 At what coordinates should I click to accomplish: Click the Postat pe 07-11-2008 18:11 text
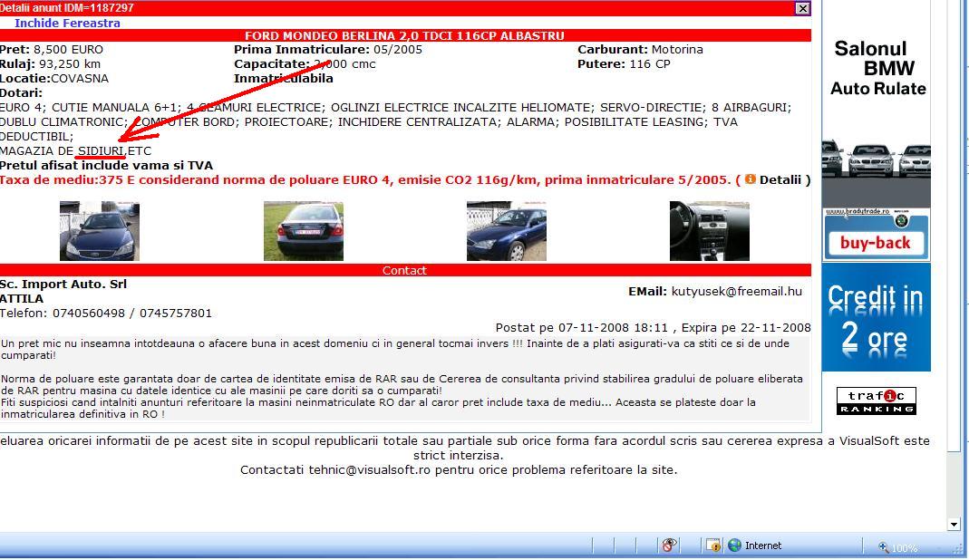tap(582, 328)
